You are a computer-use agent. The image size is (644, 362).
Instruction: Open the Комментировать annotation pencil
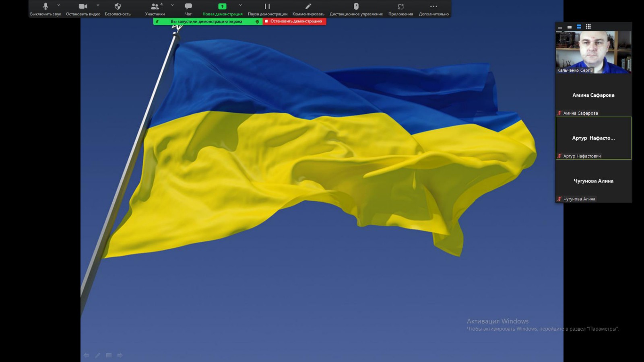point(308,9)
